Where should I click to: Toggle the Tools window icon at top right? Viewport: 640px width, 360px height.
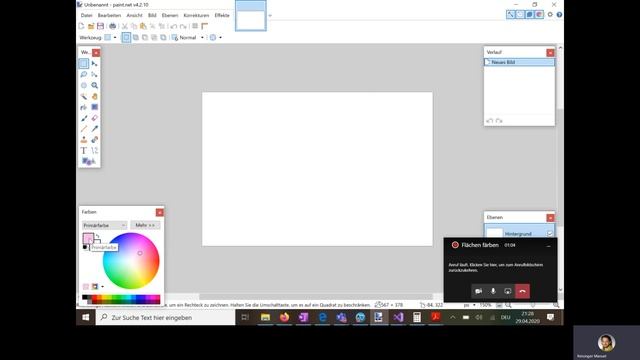pyautogui.click(x=511, y=14)
